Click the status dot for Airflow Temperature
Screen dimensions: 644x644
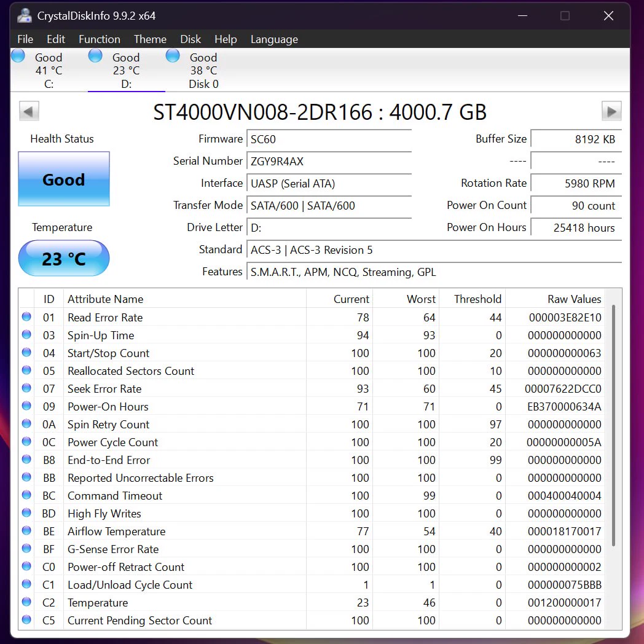(x=26, y=531)
